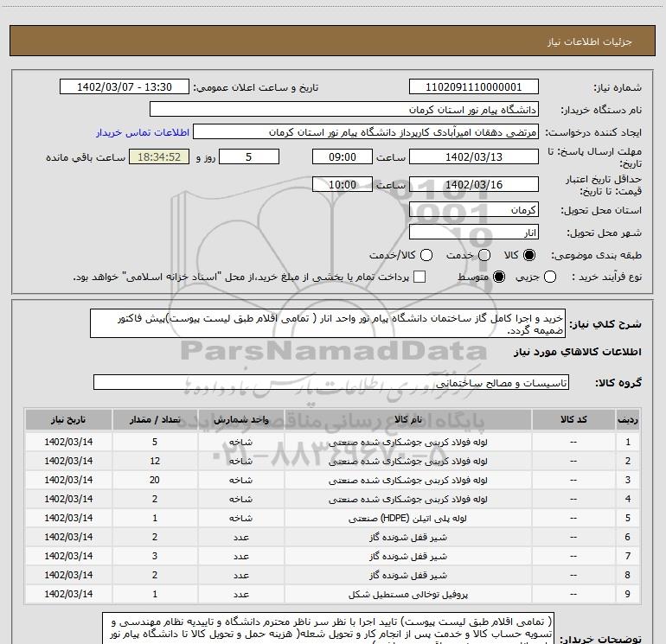Choose the کالا/خدمت radio option
Viewport: 666px width, 644px height.
425,256
